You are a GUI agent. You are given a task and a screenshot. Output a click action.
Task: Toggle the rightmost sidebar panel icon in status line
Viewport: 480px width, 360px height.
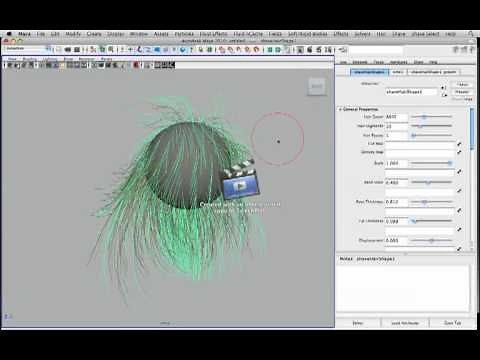point(472,49)
